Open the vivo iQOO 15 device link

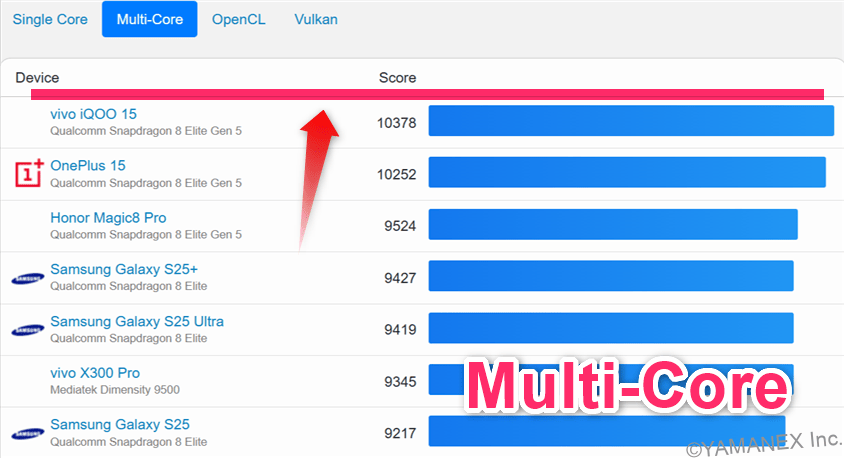pyautogui.click(x=93, y=114)
